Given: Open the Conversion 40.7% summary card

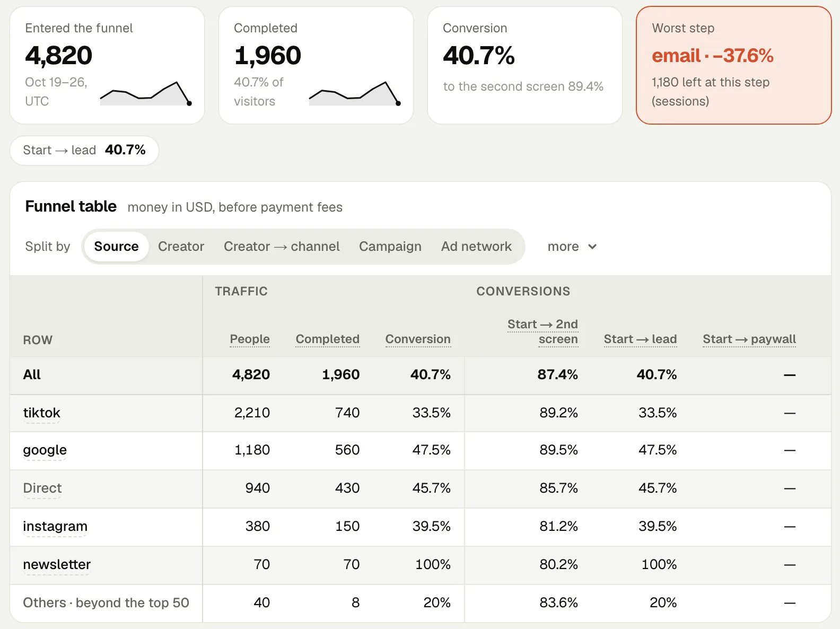Looking at the screenshot, I should 525,65.
